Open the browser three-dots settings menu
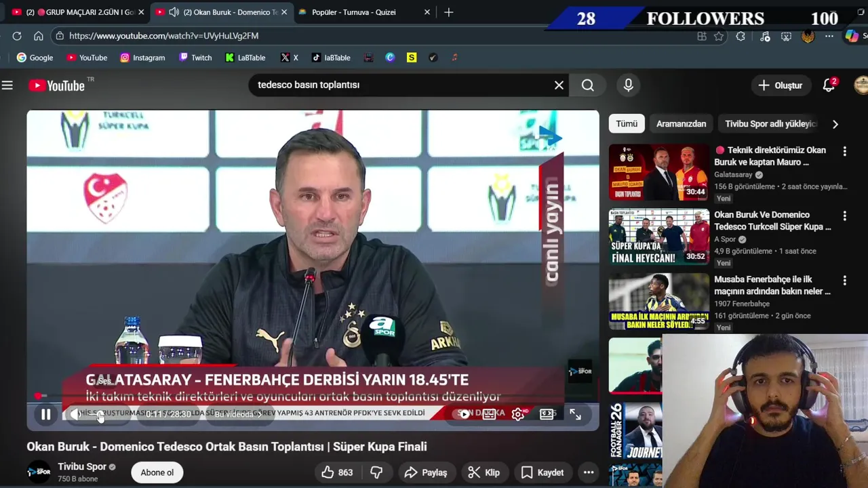 point(829,37)
